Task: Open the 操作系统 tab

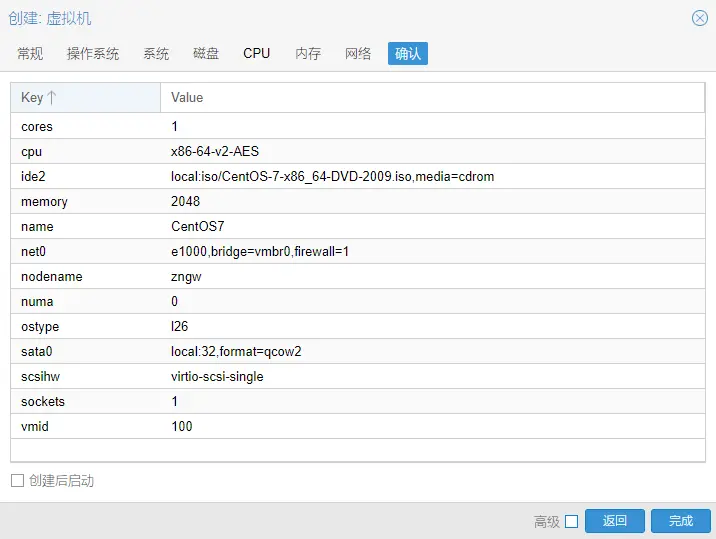Action: [93, 54]
